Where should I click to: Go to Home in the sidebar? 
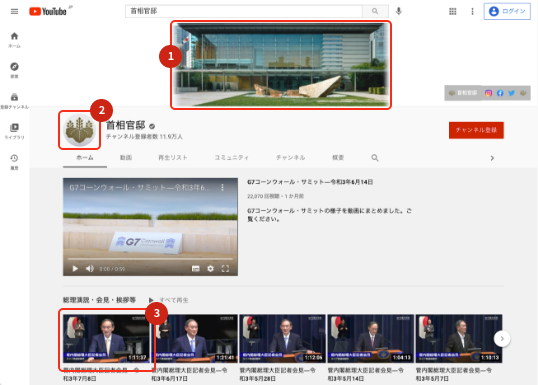pyautogui.click(x=14, y=40)
